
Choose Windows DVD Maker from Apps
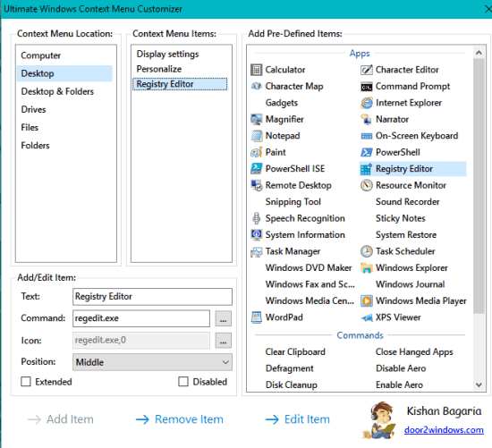(x=309, y=267)
